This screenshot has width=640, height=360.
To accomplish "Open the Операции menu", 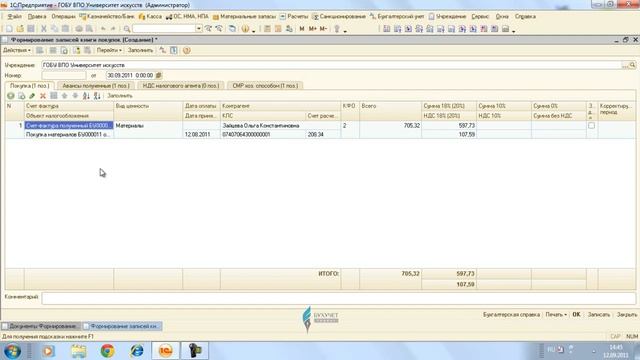I will coord(63,17).
